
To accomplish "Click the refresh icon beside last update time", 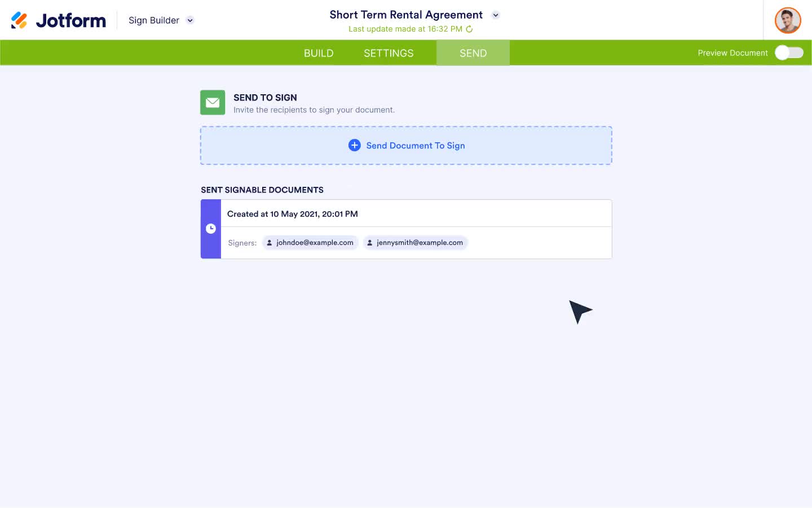I will tap(469, 29).
